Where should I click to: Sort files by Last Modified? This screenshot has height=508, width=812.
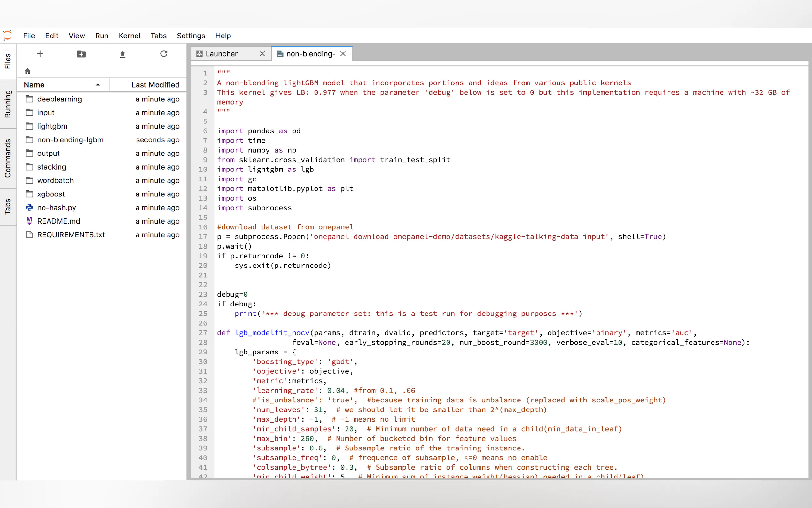tap(155, 85)
